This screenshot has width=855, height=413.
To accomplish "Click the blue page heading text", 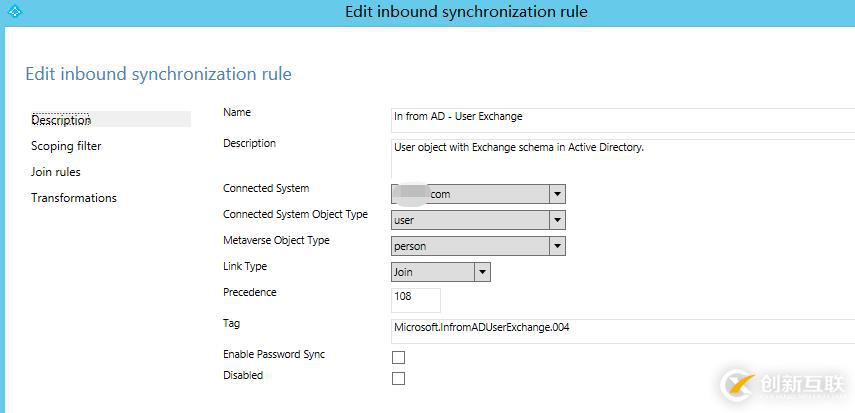I will coord(158,74).
